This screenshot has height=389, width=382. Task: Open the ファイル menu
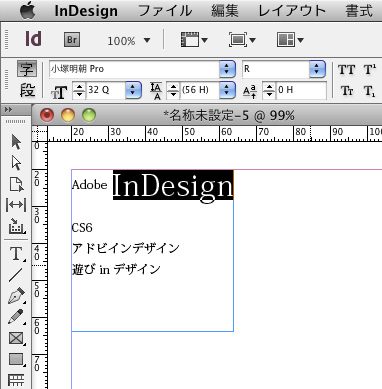click(165, 11)
